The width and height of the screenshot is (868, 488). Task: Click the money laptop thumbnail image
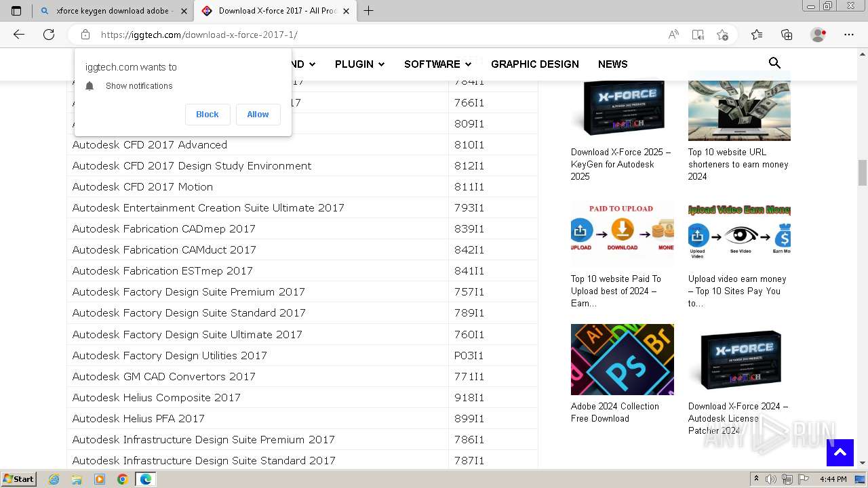coord(739,106)
